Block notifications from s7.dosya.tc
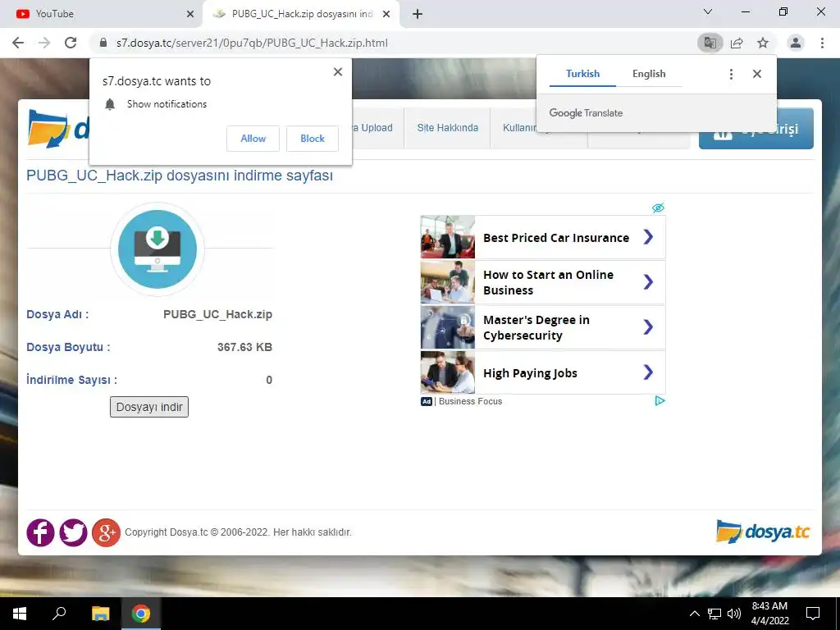The width and height of the screenshot is (840, 630). coord(313,139)
